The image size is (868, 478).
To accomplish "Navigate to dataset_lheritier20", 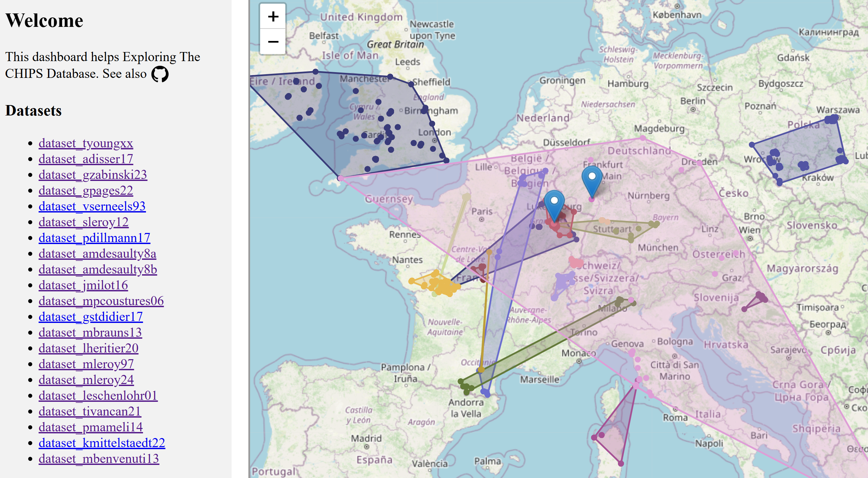I will (88, 348).
